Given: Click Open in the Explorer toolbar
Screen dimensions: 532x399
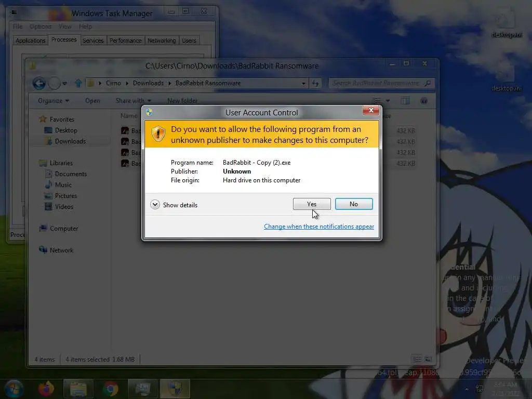Looking at the screenshot, I should [x=92, y=101].
